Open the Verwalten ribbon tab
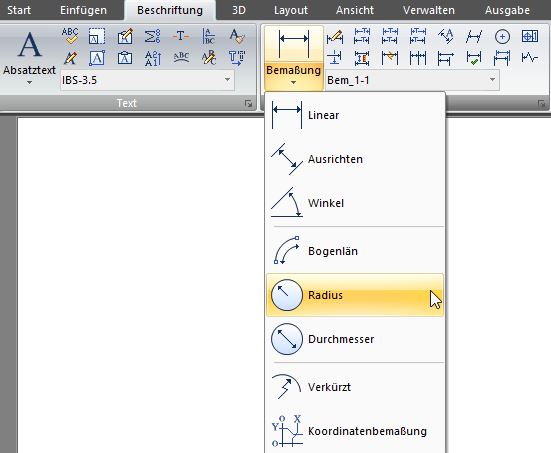 point(429,10)
